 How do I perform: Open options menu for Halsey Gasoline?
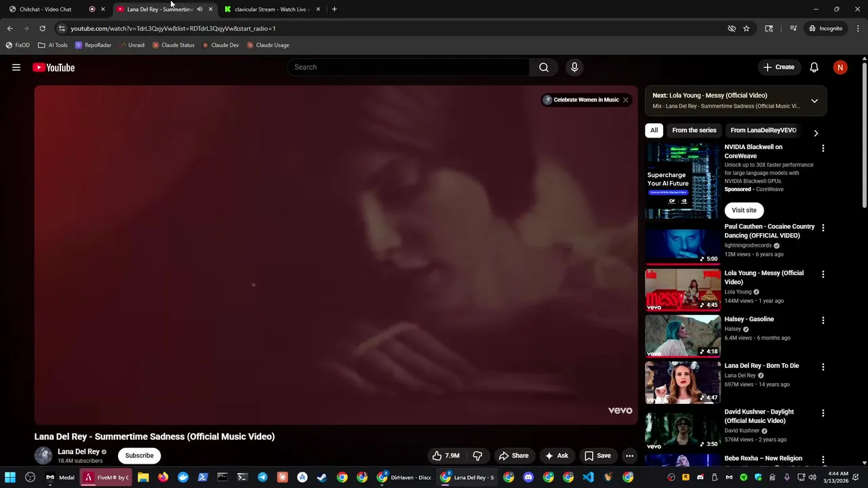tap(823, 321)
